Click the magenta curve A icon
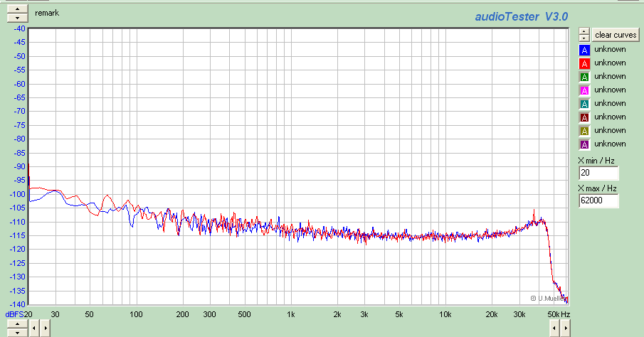The width and height of the screenshot is (644, 337). click(x=584, y=91)
